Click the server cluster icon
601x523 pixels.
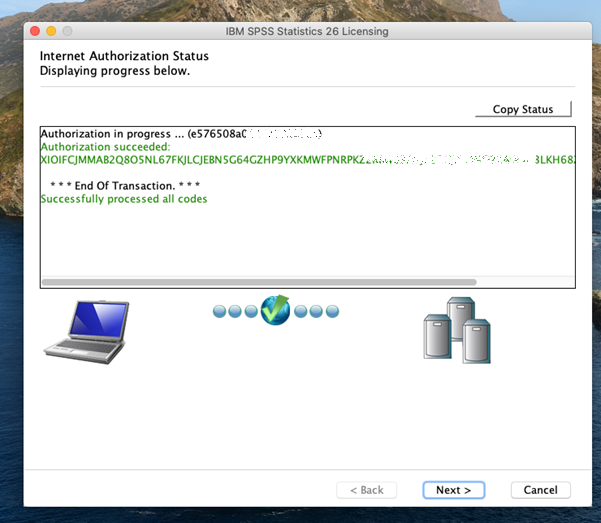click(457, 330)
